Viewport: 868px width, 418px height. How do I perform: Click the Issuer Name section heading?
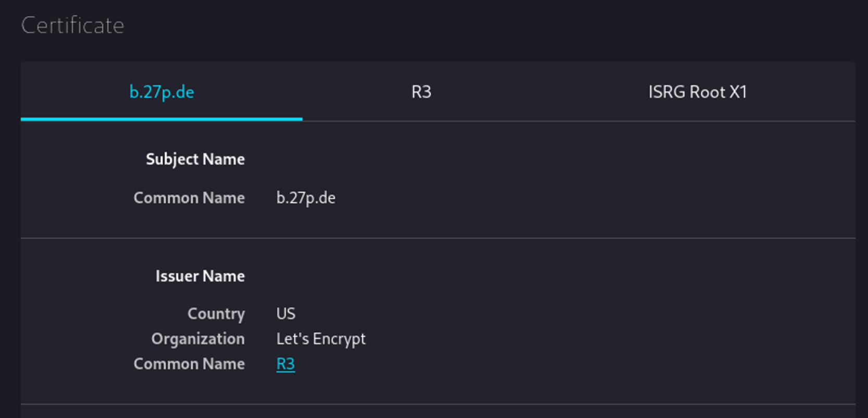pos(200,276)
